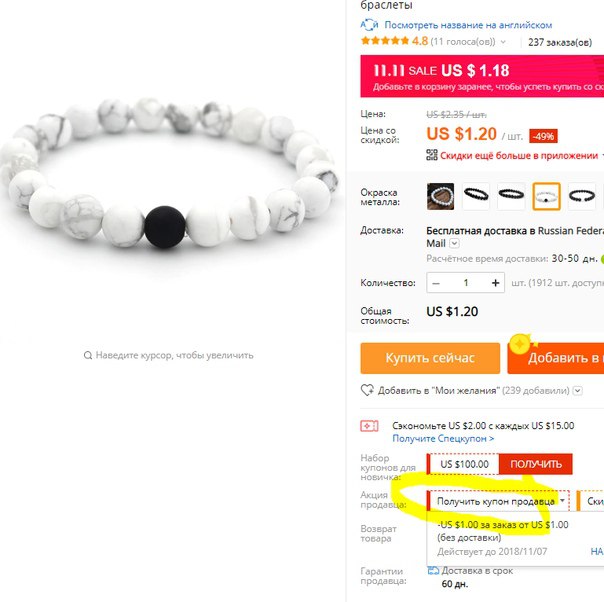Expand the votes rating breakdown arrow

(x=503, y=42)
